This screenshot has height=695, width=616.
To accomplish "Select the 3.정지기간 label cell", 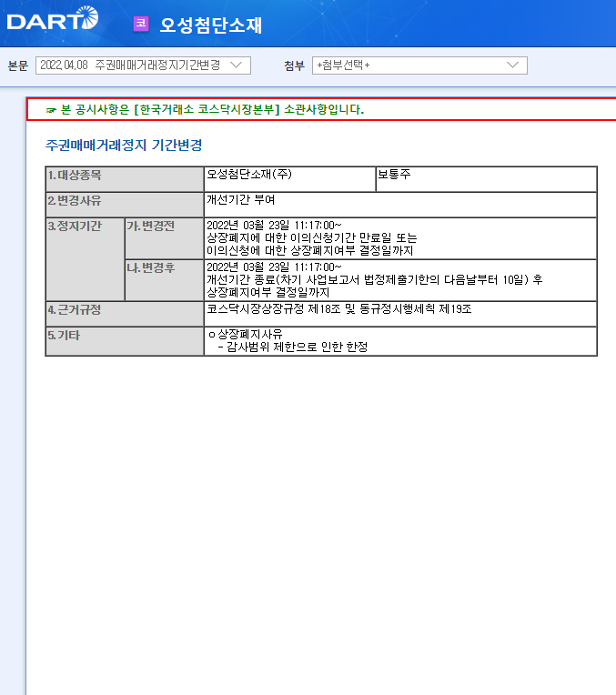I will 86,259.
